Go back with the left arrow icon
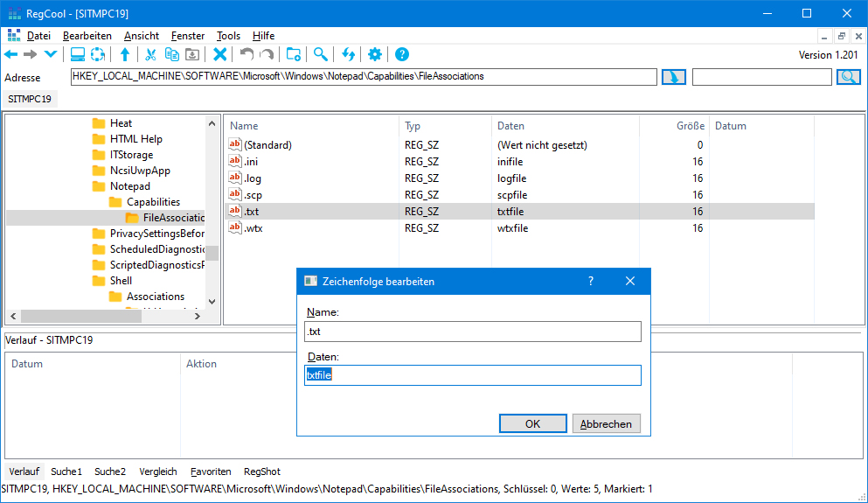The height and width of the screenshot is (503, 868). [11, 54]
